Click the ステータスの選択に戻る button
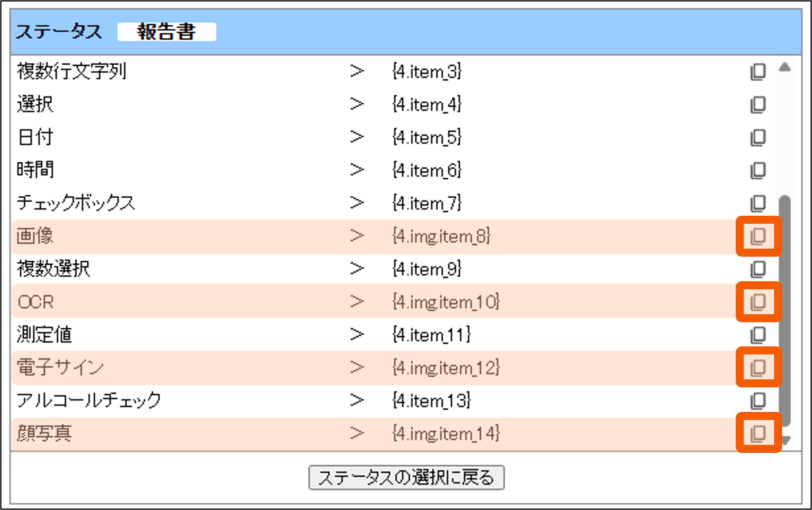The height and width of the screenshot is (510, 812). pyautogui.click(x=406, y=477)
